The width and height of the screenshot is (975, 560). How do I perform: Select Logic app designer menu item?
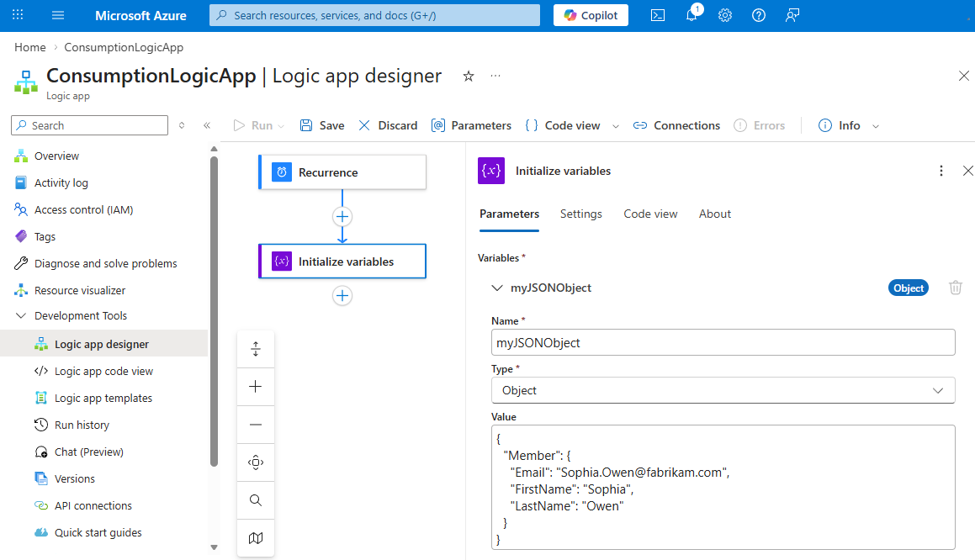[x=103, y=344]
